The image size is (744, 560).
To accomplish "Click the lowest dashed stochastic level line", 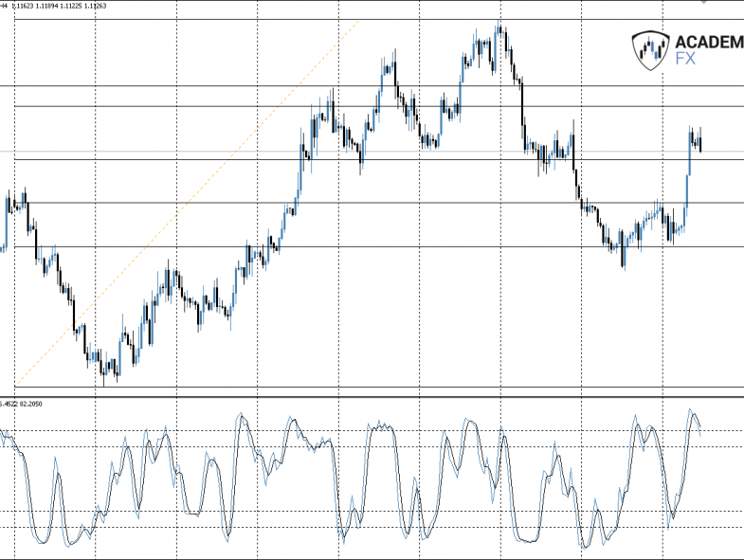I will (x=372, y=527).
